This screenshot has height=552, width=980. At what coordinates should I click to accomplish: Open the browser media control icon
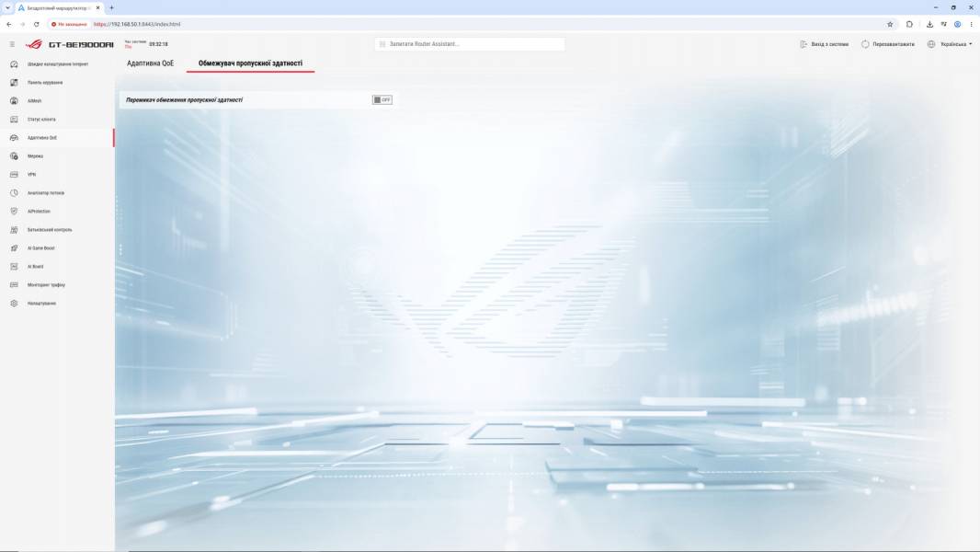tap(944, 25)
